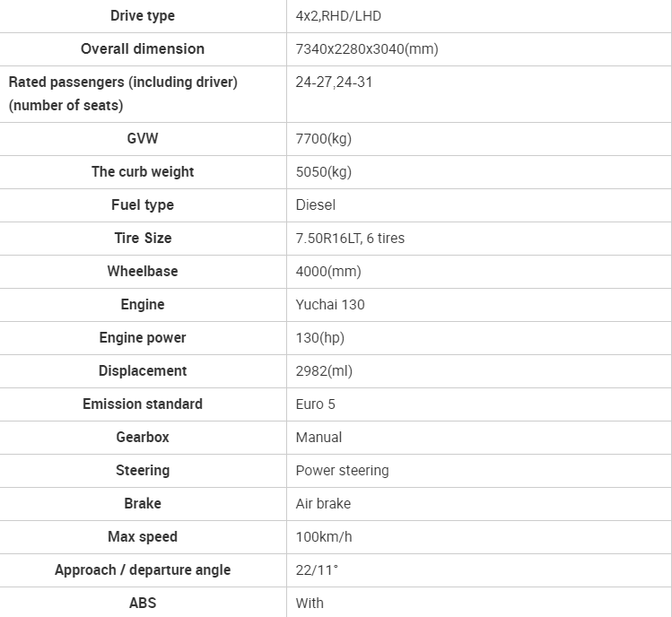Click the Rated passengers label cell

[143, 94]
